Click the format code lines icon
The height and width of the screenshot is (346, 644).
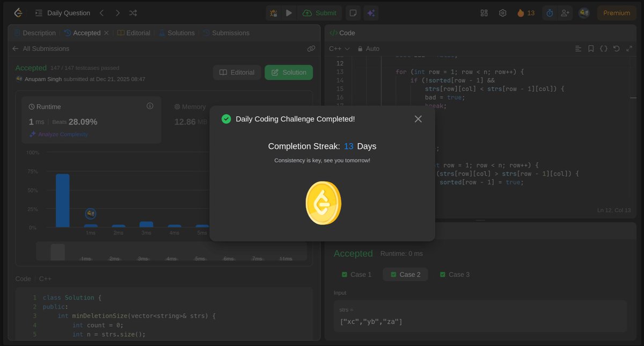[578, 48]
